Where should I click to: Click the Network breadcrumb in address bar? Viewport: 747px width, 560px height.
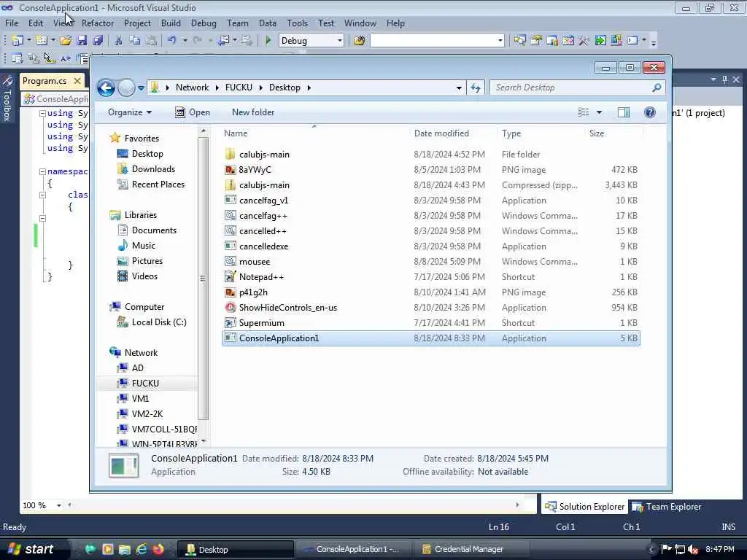192,87
